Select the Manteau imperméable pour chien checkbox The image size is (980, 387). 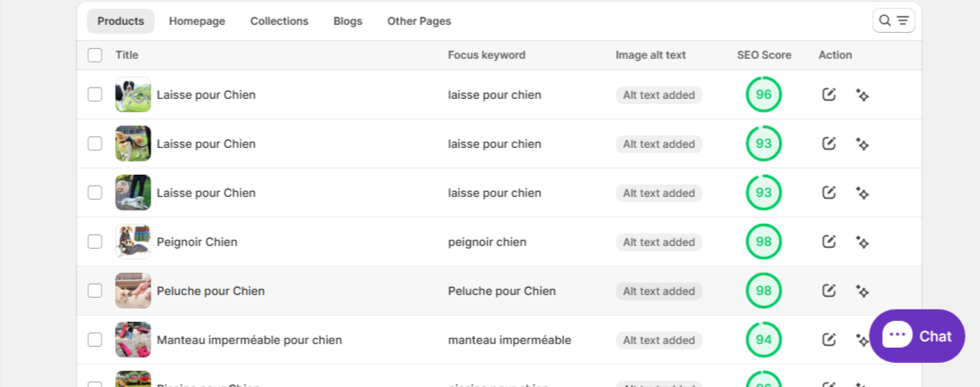coord(95,340)
